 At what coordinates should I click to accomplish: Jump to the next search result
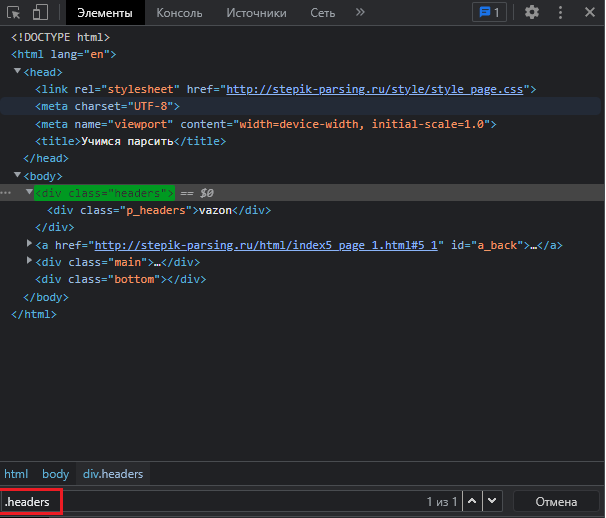494,501
